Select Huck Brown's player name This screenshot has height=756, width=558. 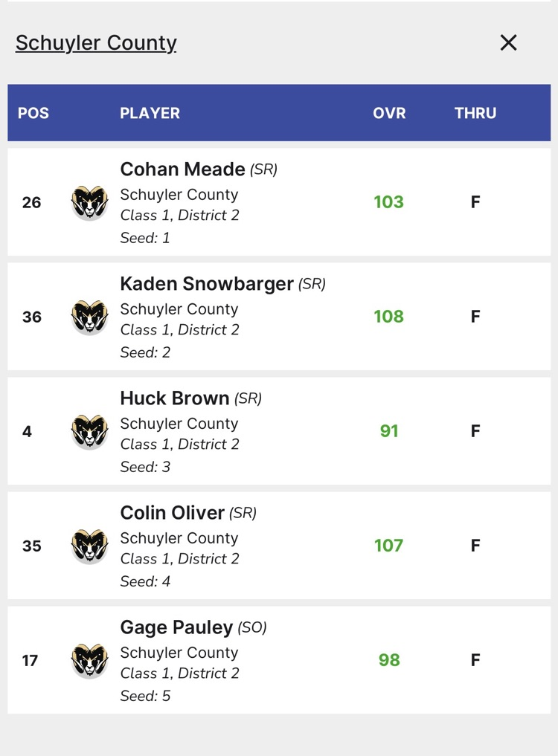point(175,398)
